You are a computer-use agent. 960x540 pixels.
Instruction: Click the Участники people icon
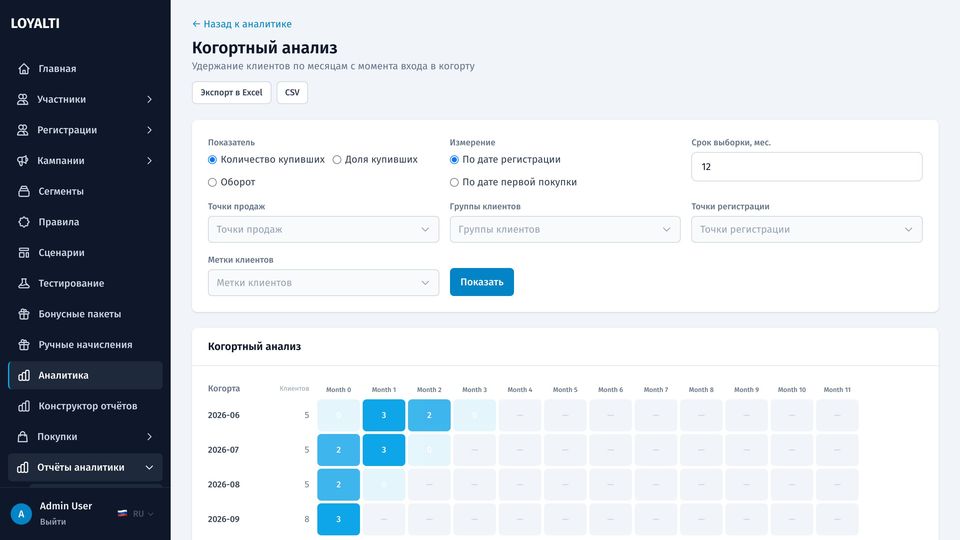tap(23, 99)
